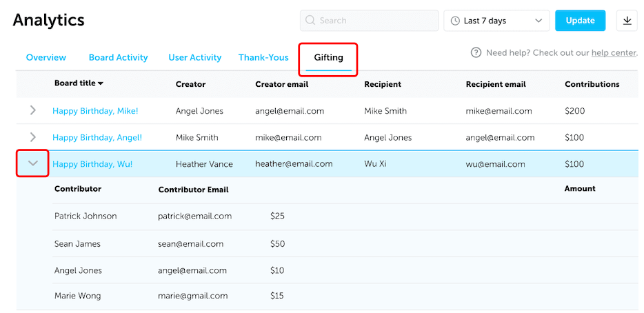Click the clock icon in date range selector
644x313 pixels.
click(x=455, y=21)
